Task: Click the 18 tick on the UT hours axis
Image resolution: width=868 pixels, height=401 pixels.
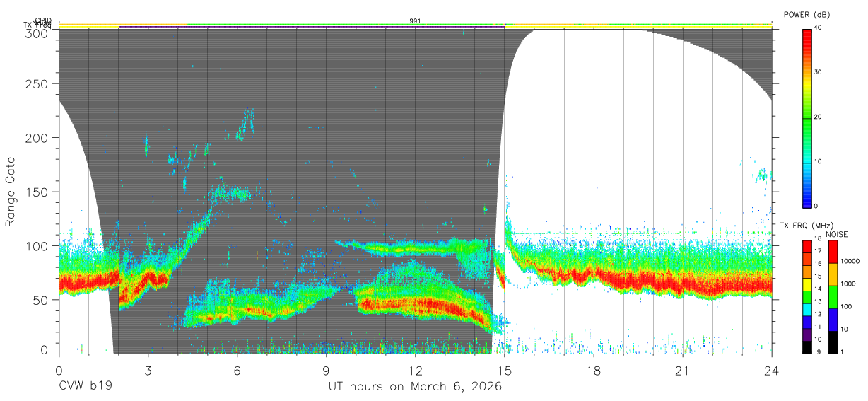Action: [594, 370]
